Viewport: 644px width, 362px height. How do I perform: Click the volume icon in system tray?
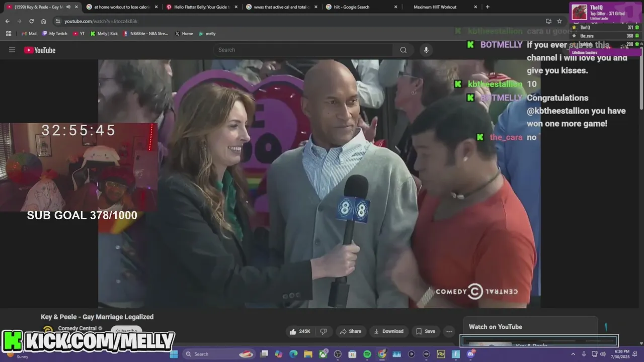point(603,354)
